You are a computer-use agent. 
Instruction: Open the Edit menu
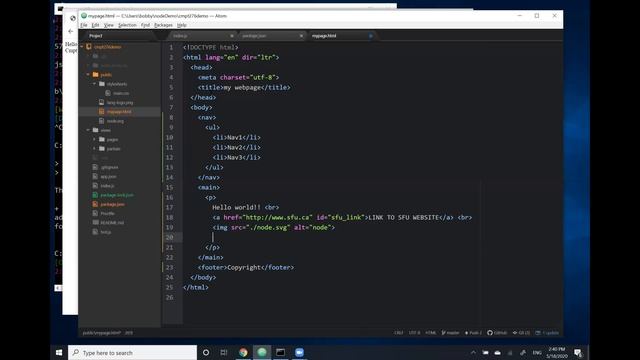pos(95,25)
